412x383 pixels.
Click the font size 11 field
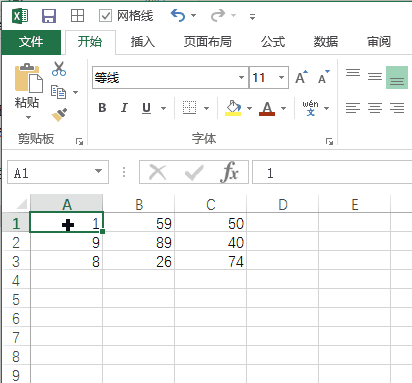pos(263,78)
